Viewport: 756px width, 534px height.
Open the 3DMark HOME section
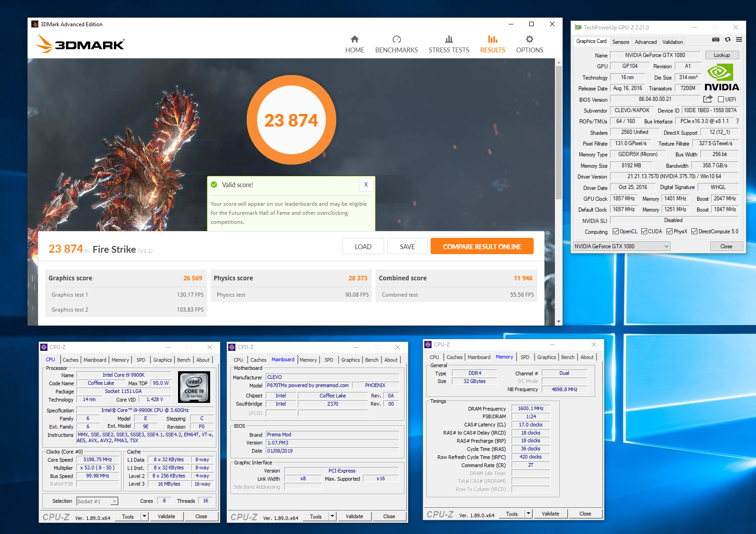(355, 44)
